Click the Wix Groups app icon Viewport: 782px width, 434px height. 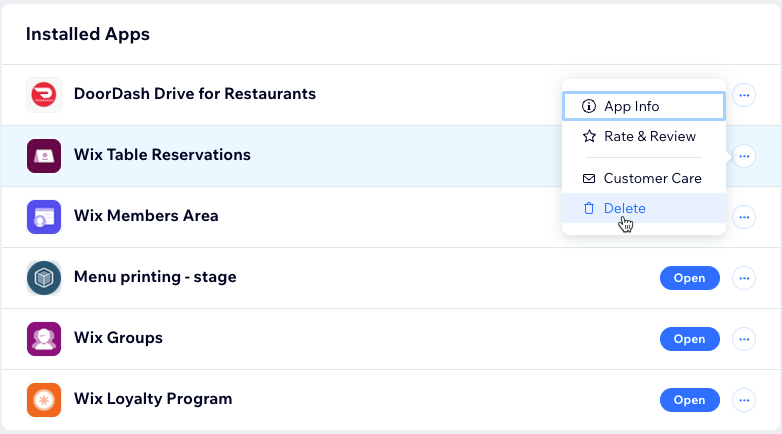tap(44, 339)
